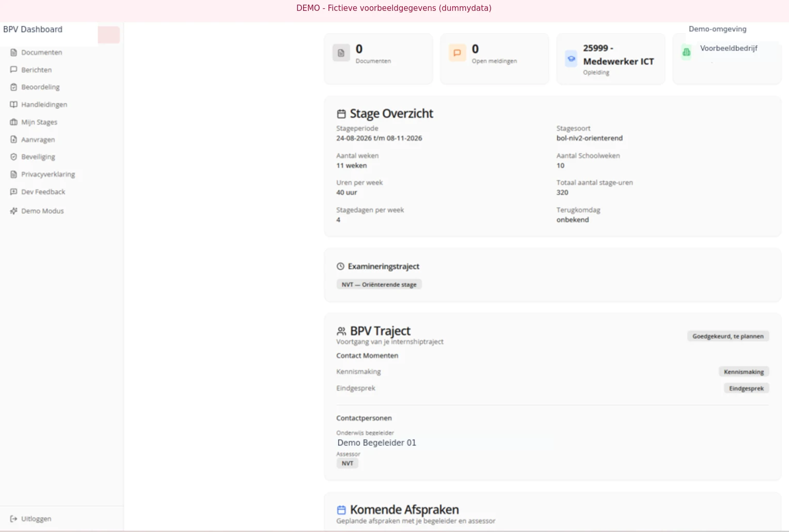The image size is (789, 532).
Task: Go to Mijn Stages page
Action: 39,122
